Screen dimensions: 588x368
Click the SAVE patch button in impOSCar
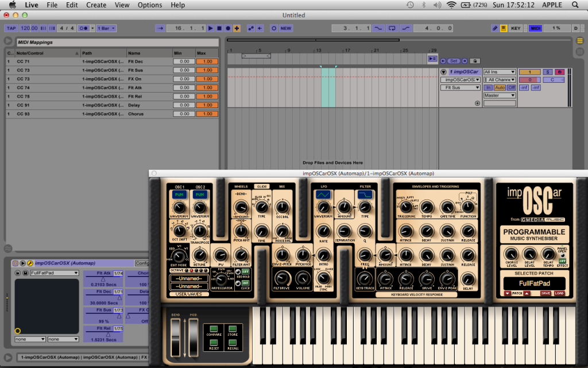coord(546,293)
